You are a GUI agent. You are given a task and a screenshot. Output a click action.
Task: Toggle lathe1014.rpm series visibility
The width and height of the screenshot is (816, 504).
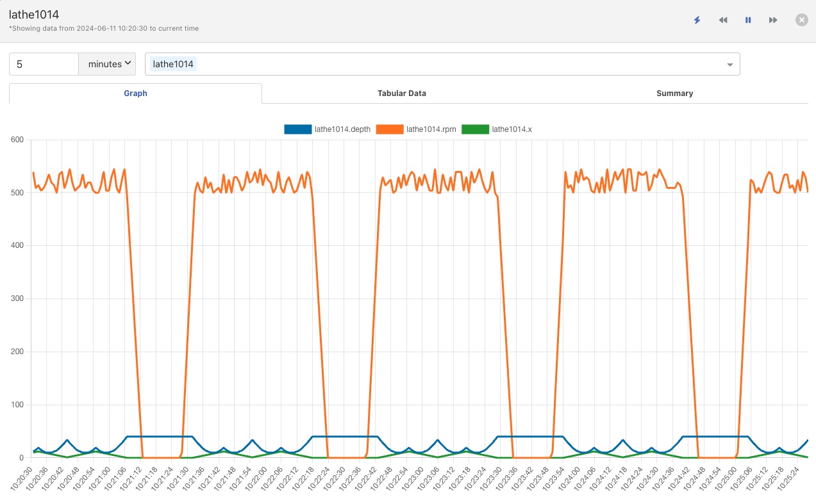(431, 129)
